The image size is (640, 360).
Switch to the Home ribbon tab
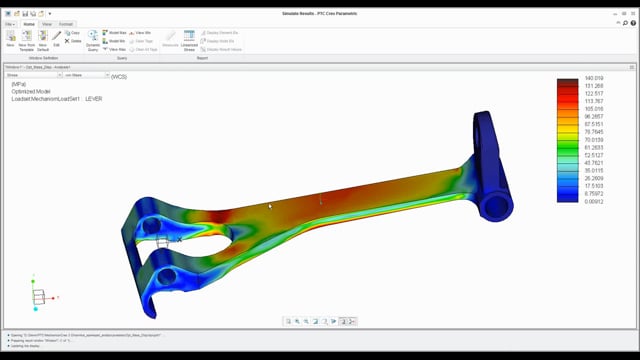pyautogui.click(x=29, y=24)
